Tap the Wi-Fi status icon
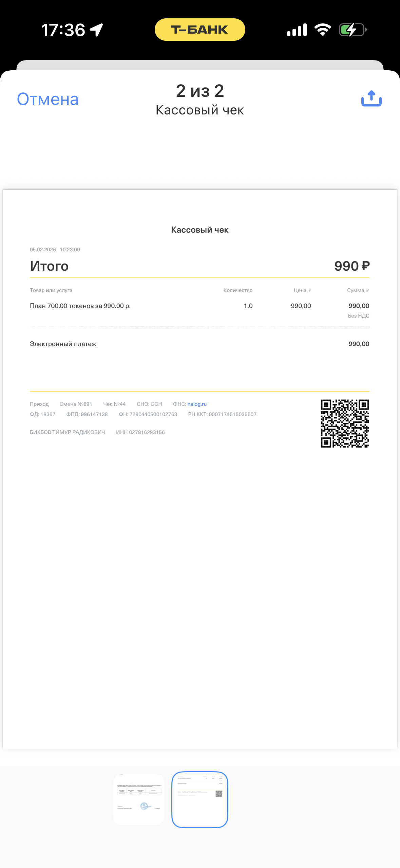 pos(323,30)
